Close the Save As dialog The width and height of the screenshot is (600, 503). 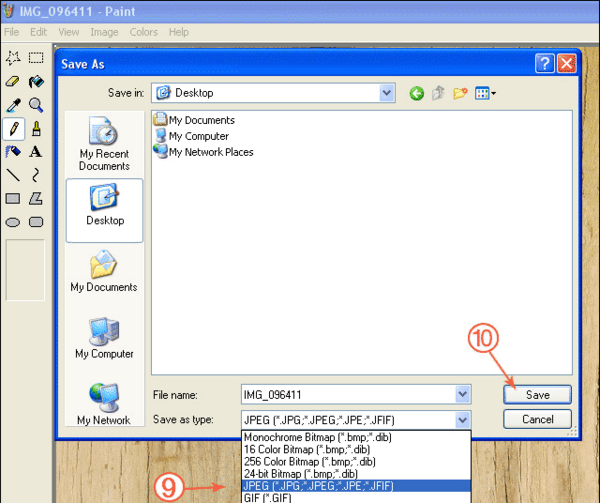(x=567, y=63)
